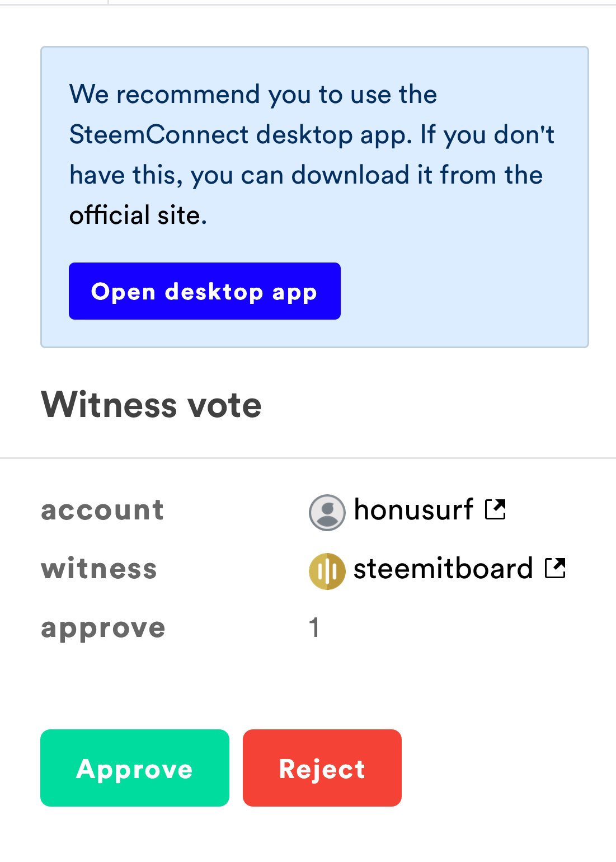This screenshot has height=862, width=616.
Task: Click the account field label
Action: click(x=102, y=510)
